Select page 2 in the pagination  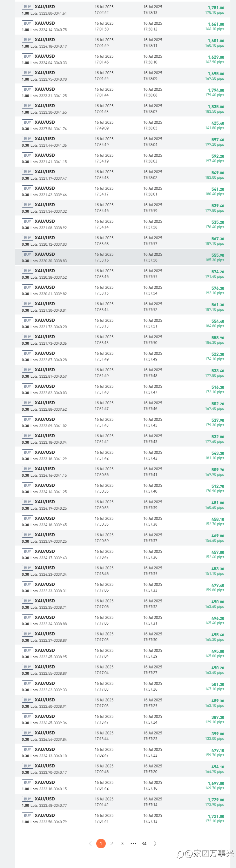point(111,843)
